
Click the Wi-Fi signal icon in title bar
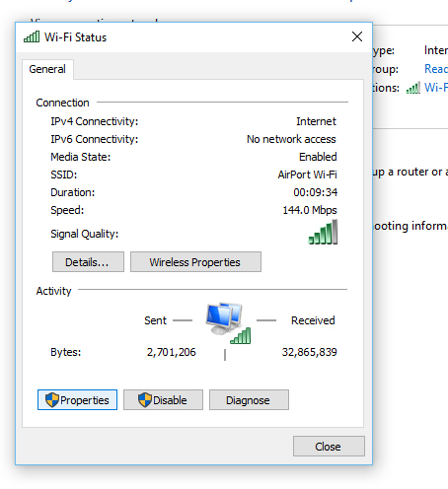[x=32, y=36]
